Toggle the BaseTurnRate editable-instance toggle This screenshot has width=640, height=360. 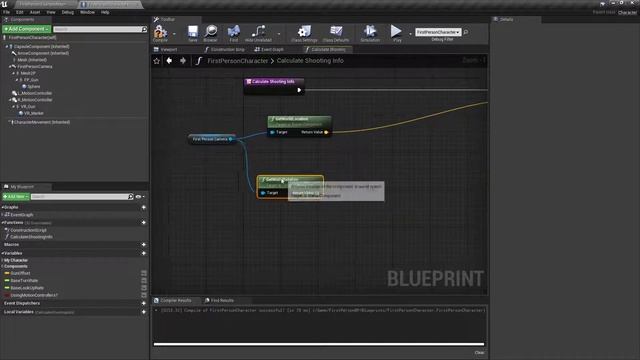(x=144, y=280)
